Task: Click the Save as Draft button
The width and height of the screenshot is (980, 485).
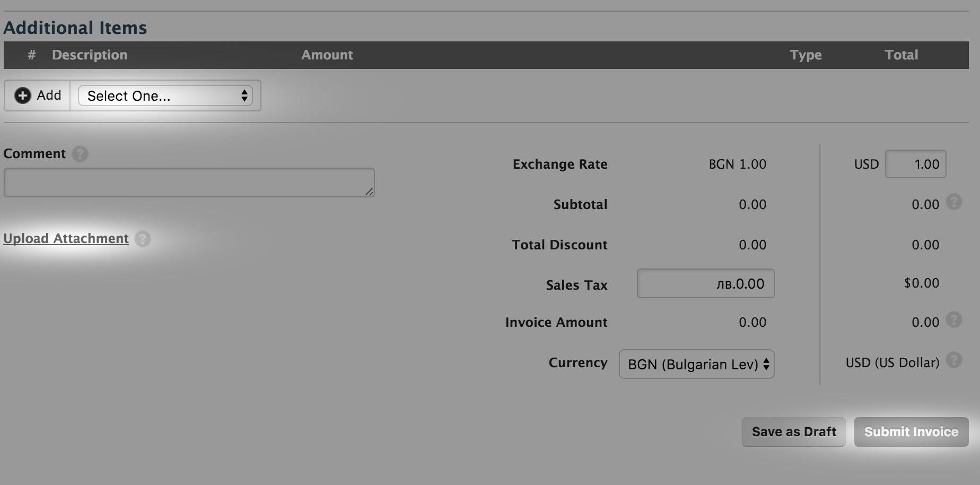Action: point(793,431)
